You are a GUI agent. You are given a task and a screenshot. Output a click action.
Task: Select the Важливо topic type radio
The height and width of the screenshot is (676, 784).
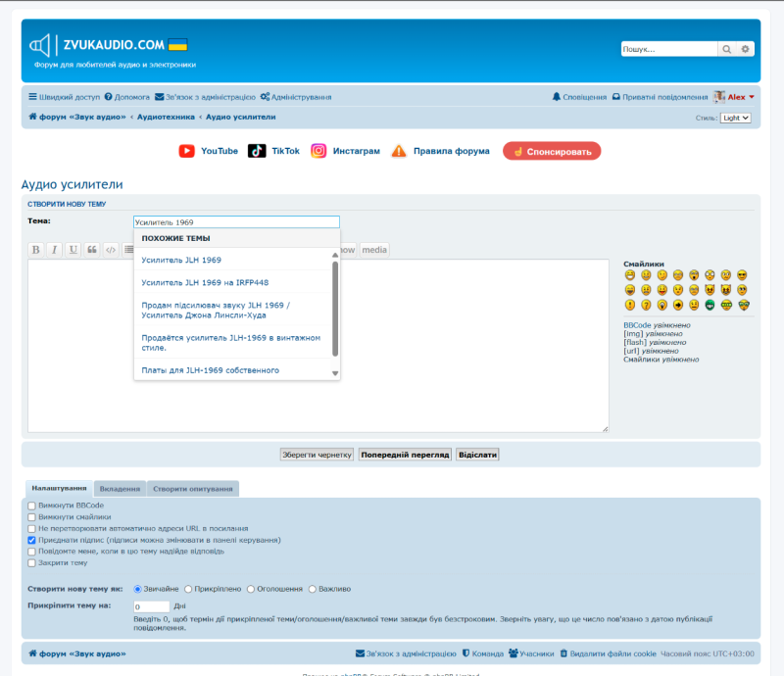(313, 589)
